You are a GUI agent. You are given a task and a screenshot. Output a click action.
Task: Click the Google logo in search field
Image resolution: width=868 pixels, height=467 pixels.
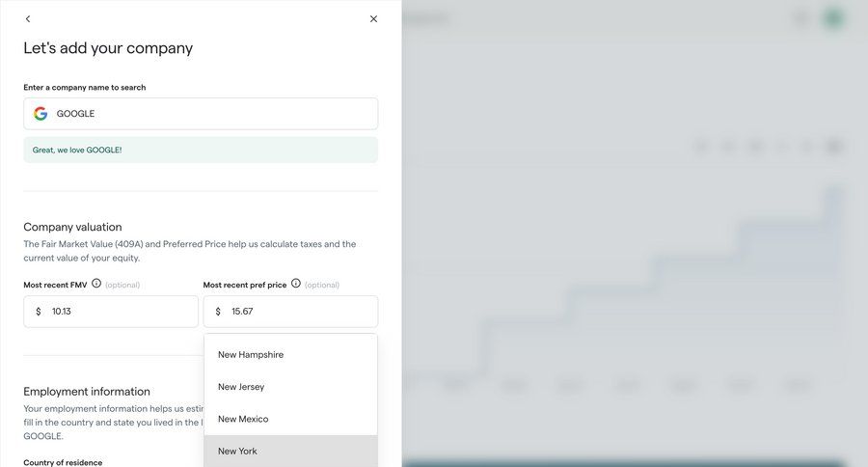pyautogui.click(x=41, y=114)
